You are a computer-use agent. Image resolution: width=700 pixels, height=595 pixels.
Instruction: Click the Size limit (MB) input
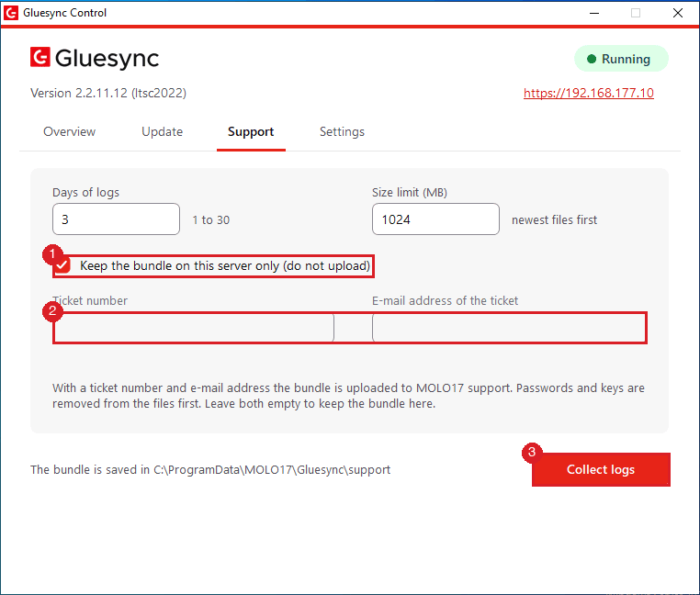point(435,219)
